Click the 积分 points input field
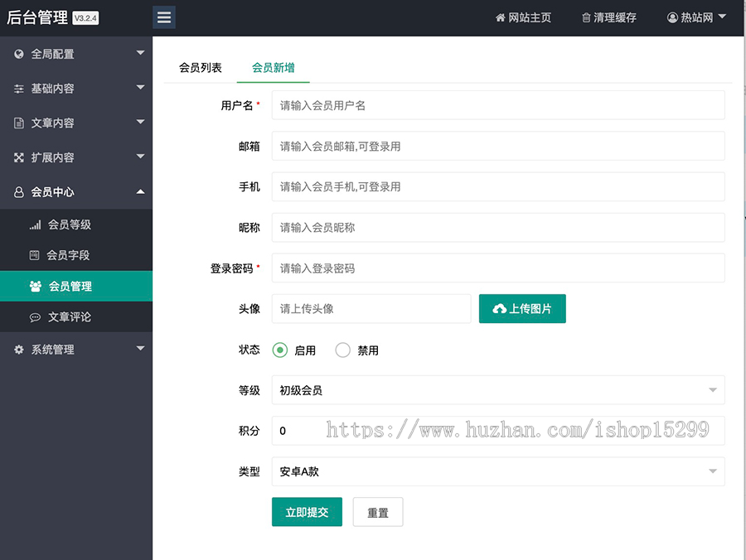 [x=498, y=431]
